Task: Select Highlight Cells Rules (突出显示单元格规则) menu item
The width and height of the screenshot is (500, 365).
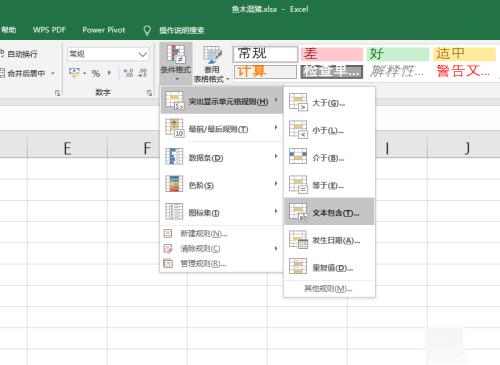Action: point(222,101)
